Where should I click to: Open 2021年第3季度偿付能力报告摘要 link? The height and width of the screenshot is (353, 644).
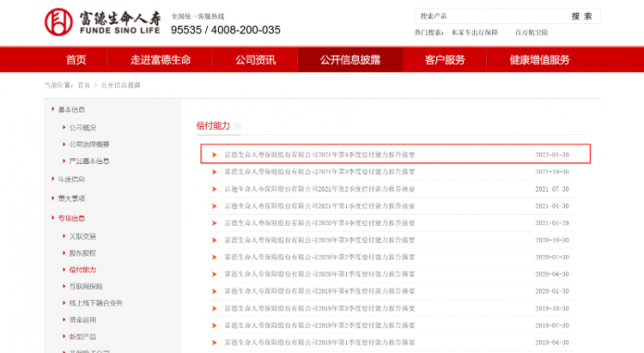(319, 172)
